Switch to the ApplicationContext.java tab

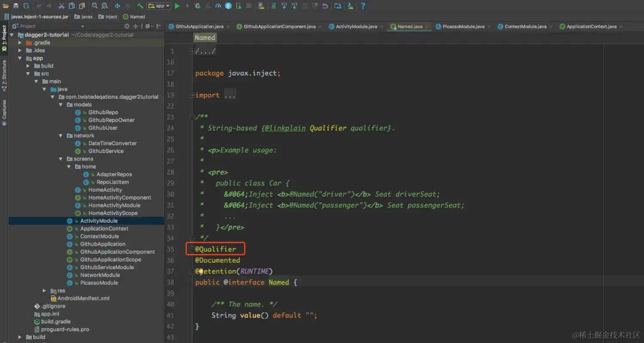coord(592,27)
